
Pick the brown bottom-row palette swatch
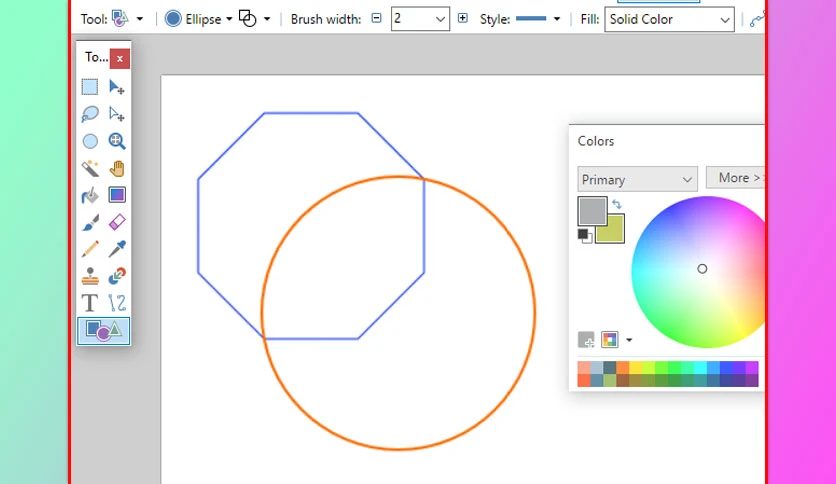623,380
